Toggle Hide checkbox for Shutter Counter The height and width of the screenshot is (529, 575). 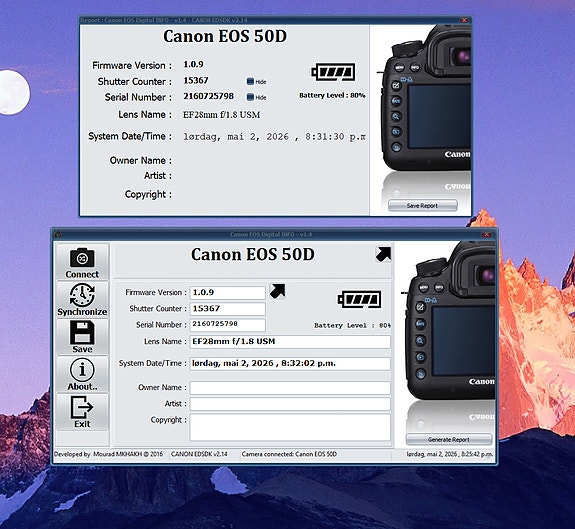(x=250, y=81)
